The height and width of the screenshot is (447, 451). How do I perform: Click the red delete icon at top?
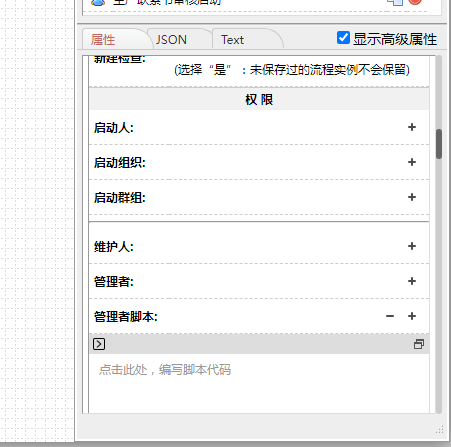pyautogui.click(x=415, y=1)
